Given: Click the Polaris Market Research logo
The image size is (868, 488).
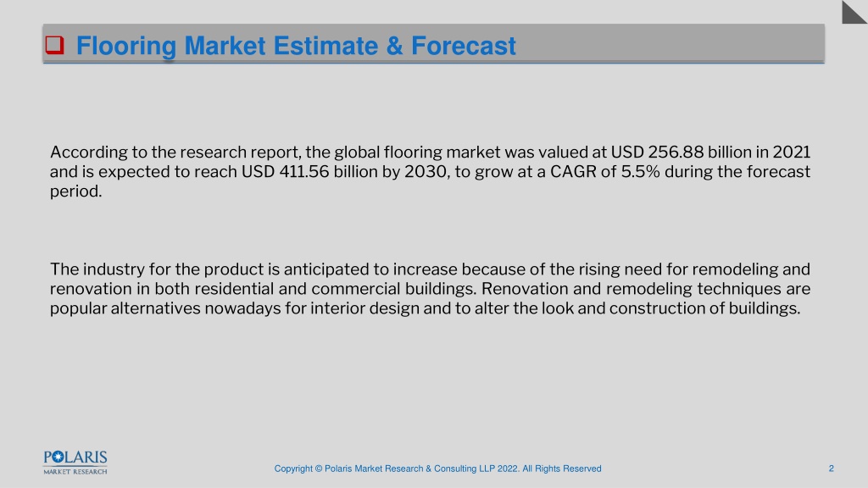Looking at the screenshot, I should (75, 463).
